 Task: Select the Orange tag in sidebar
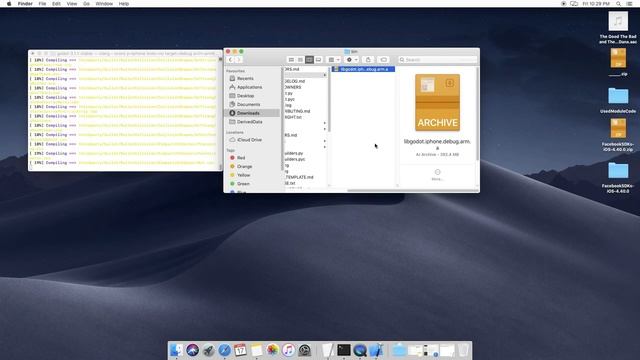[244, 167]
